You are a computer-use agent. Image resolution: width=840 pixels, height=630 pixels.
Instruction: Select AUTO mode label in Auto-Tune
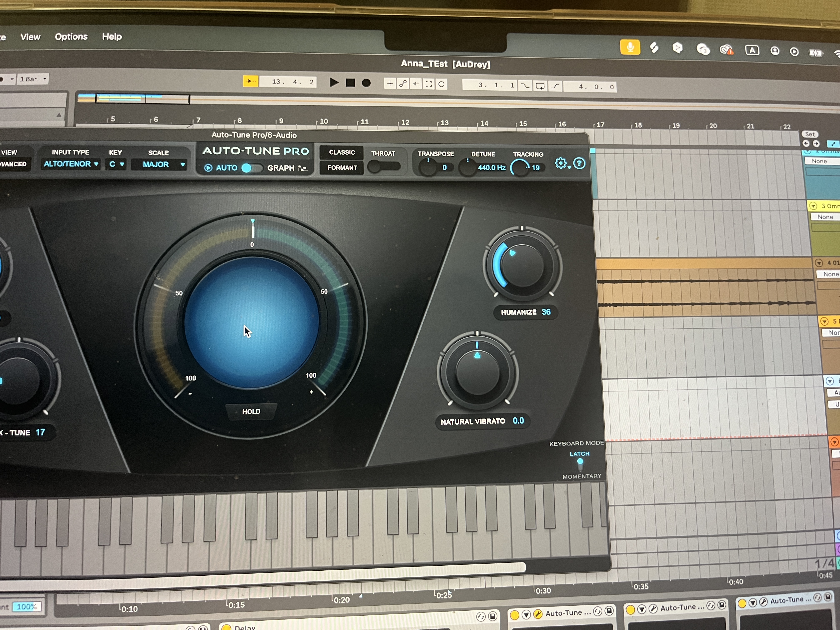(226, 168)
